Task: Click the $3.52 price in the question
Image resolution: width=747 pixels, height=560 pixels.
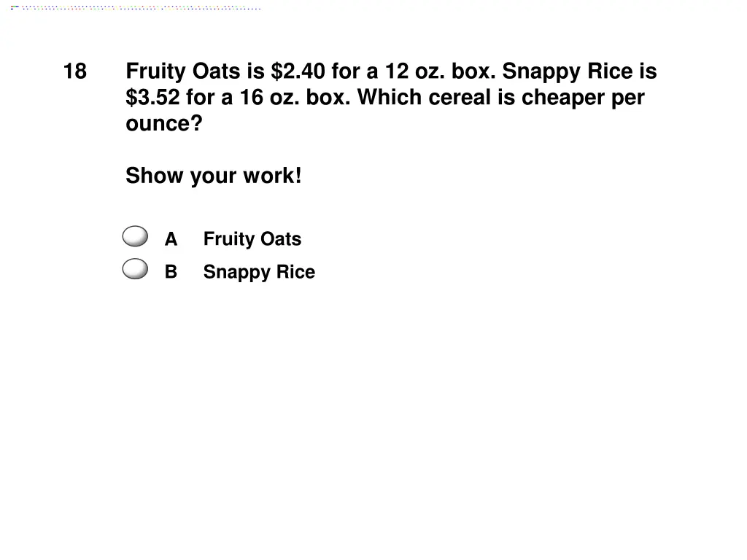Action: [x=153, y=98]
